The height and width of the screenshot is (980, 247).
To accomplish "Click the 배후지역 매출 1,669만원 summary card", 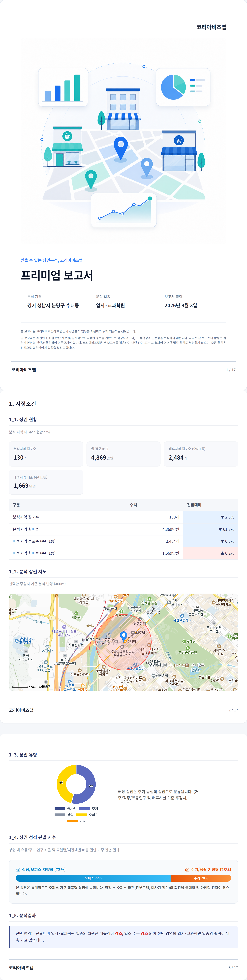I will 46,482.
